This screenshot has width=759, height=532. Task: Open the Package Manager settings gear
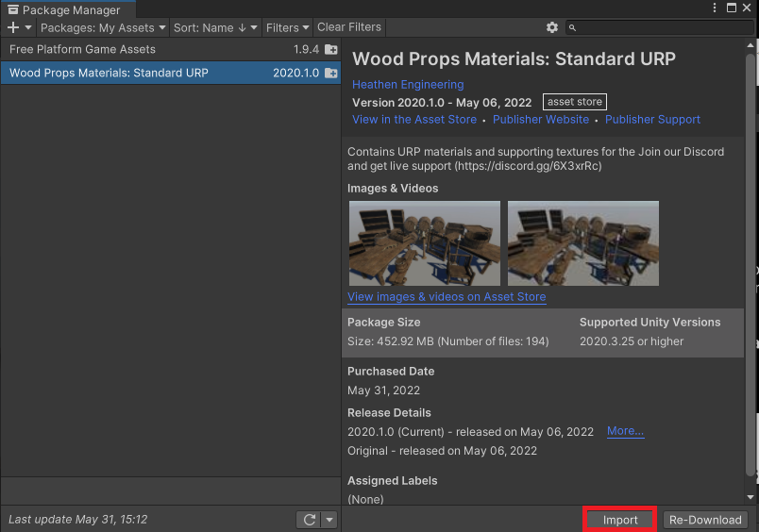point(552,27)
